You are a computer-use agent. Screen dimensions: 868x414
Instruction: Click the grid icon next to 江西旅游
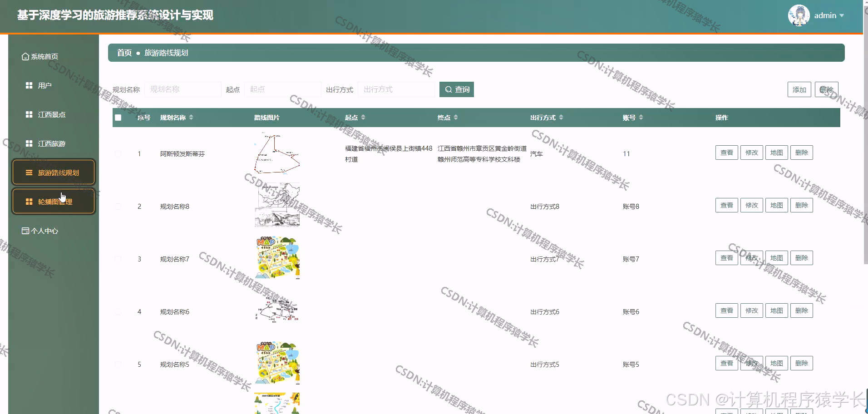coord(29,143)
